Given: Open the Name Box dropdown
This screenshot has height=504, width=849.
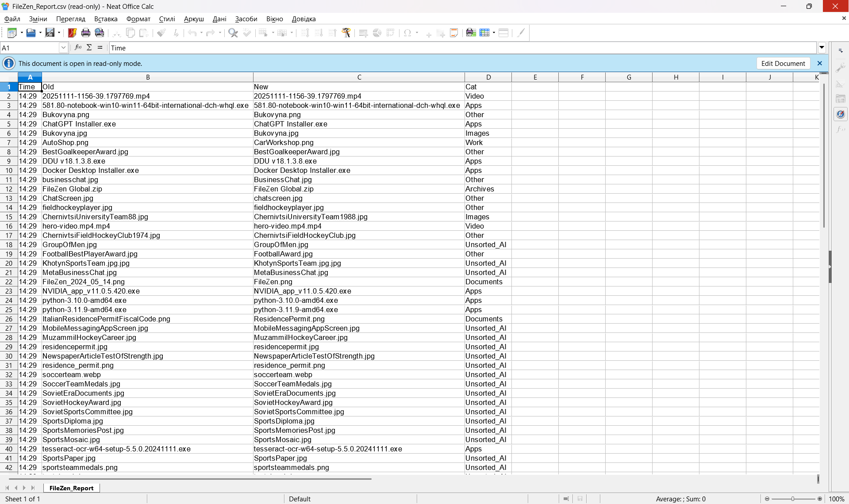Looking at the screenshot, I should pos(64,47).
